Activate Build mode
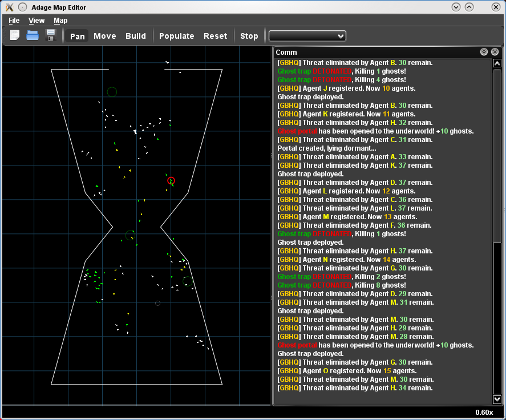 click(136, 36)
